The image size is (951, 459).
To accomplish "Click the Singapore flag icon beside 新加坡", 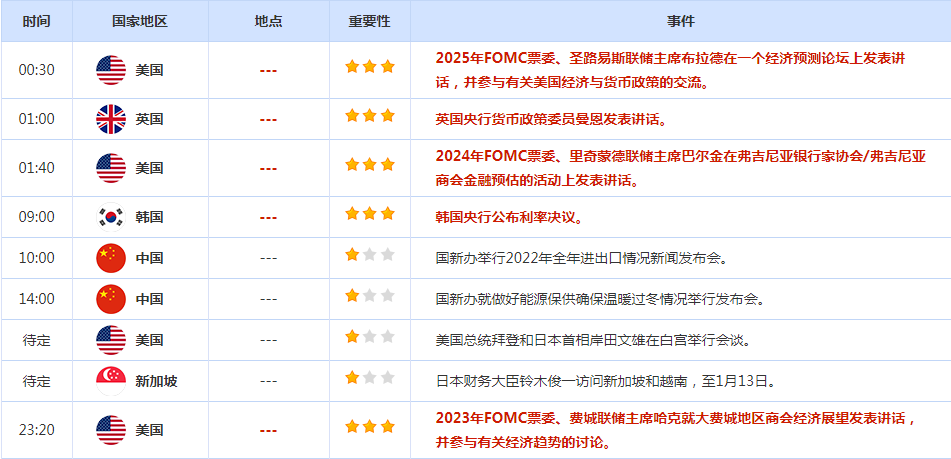I will (x=110, y=381).
